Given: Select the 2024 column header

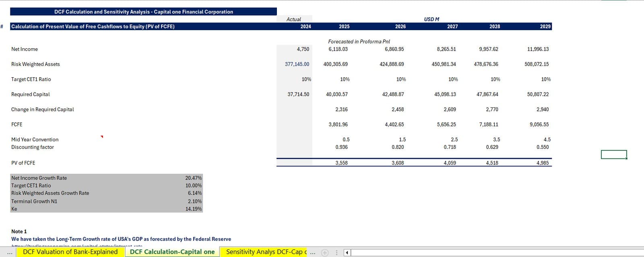Looking at the screenshot, I should coord(305,27).
